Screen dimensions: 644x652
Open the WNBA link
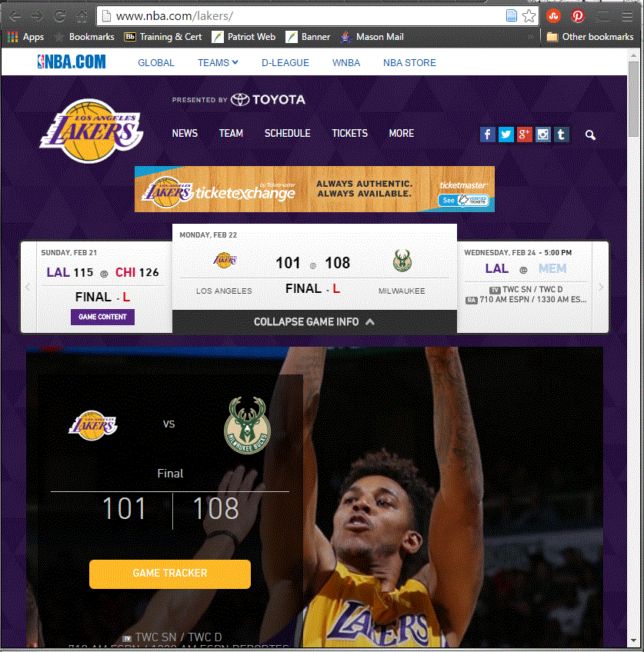click(346, 63)
